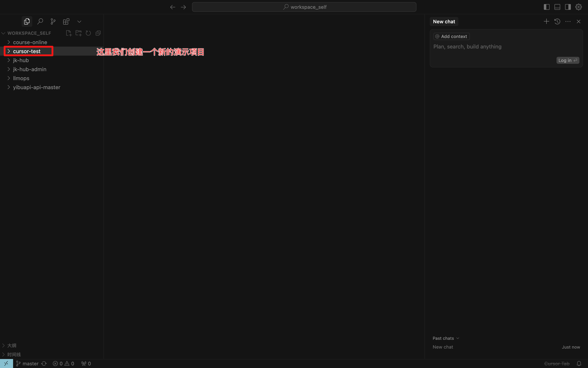Expand the jk-hub-admin folder
The height and width of the screenshot is (368, 588).
(x=29, y=69)
